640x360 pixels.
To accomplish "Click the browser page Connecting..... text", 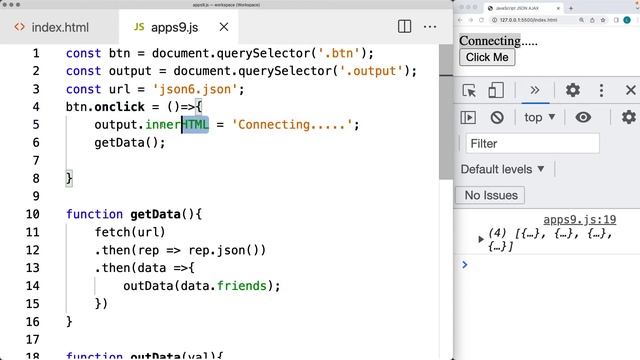I will coord(498,41).
